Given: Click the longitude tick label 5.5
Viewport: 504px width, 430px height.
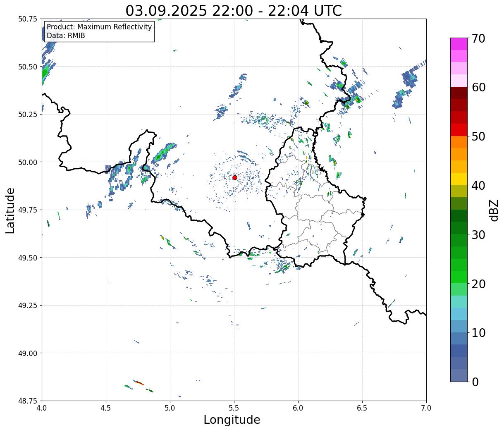Looking at the screenshot, I should 234,408.
